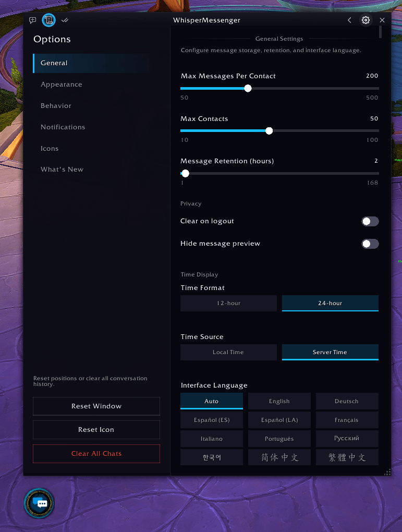The width and height of the screenshot is (402, 532).
Task: Click the maximum label 168 under the retention slider
Action: (372, 183)
